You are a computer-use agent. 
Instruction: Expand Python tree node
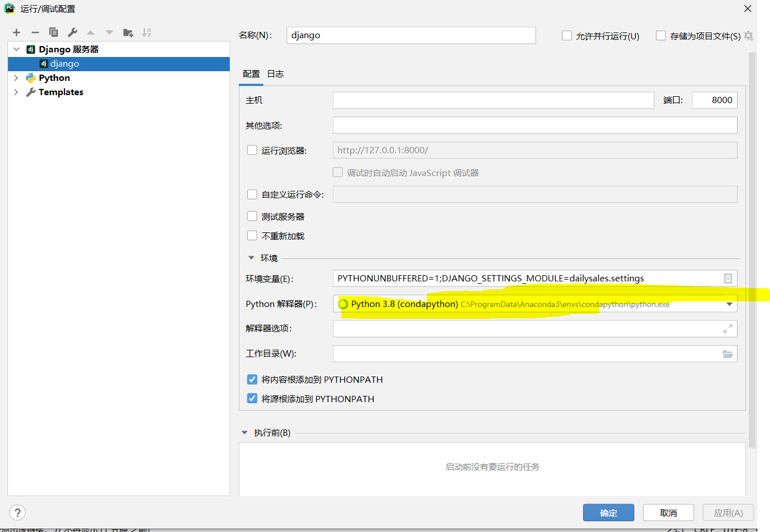point(16,78)
